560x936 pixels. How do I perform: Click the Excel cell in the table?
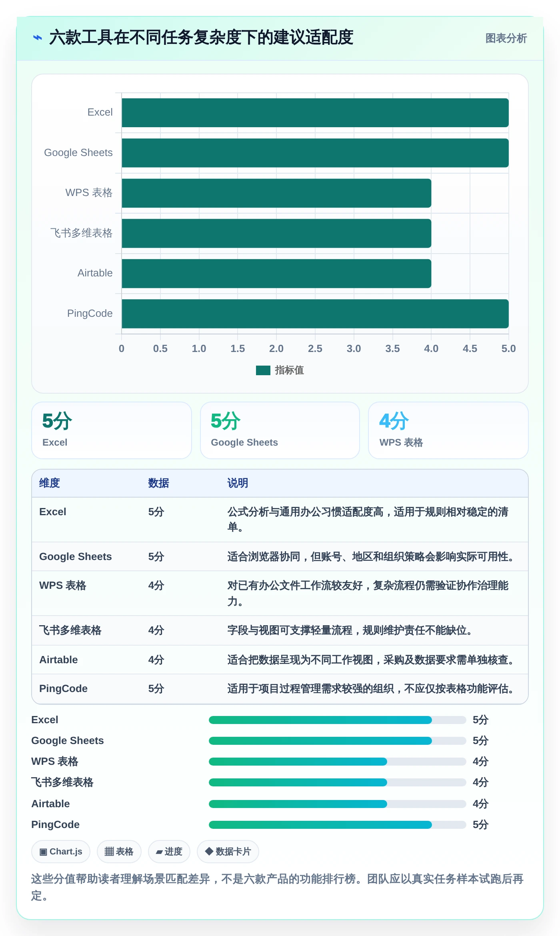[x=53, y=512]
